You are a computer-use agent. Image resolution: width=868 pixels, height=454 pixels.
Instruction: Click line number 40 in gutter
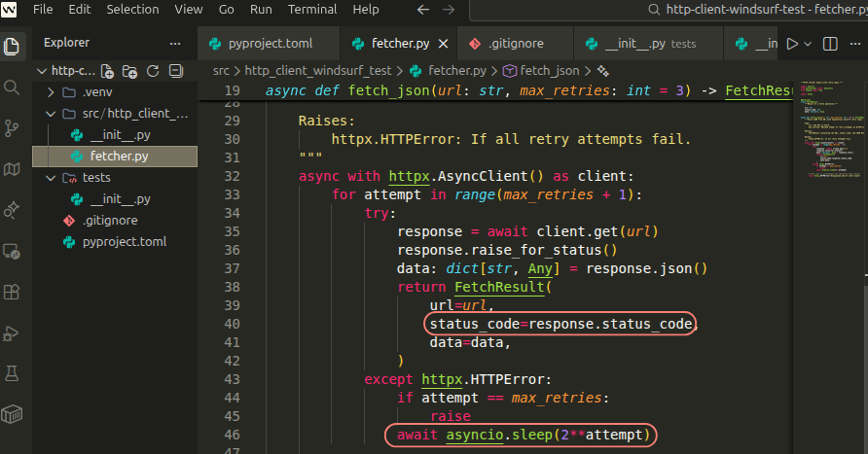[x=233, y=324]
